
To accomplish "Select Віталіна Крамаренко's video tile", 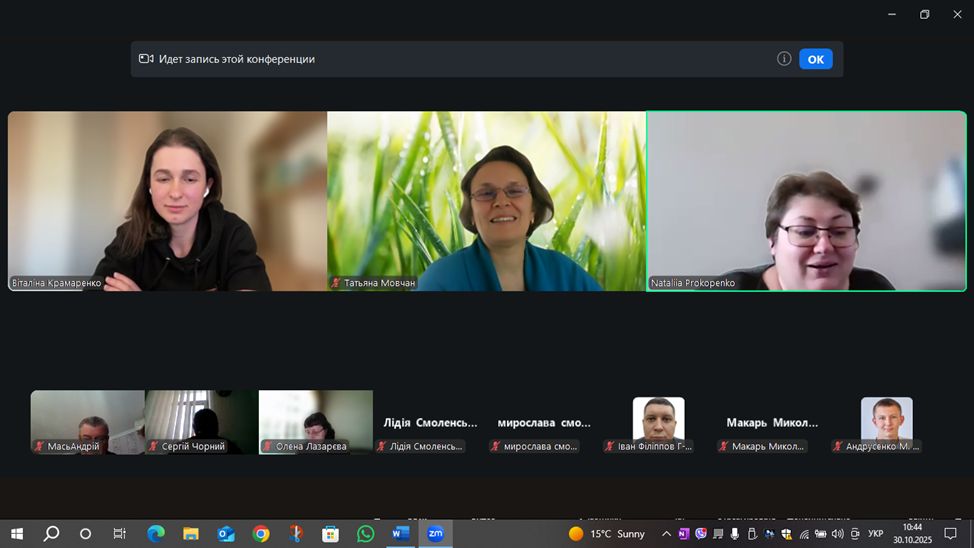I will 167,200.
